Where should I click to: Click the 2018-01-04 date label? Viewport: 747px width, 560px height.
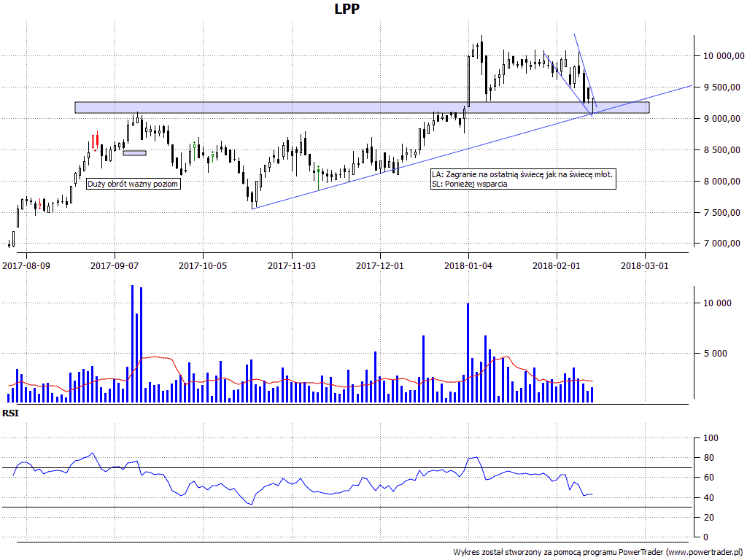tap(468, 265)
